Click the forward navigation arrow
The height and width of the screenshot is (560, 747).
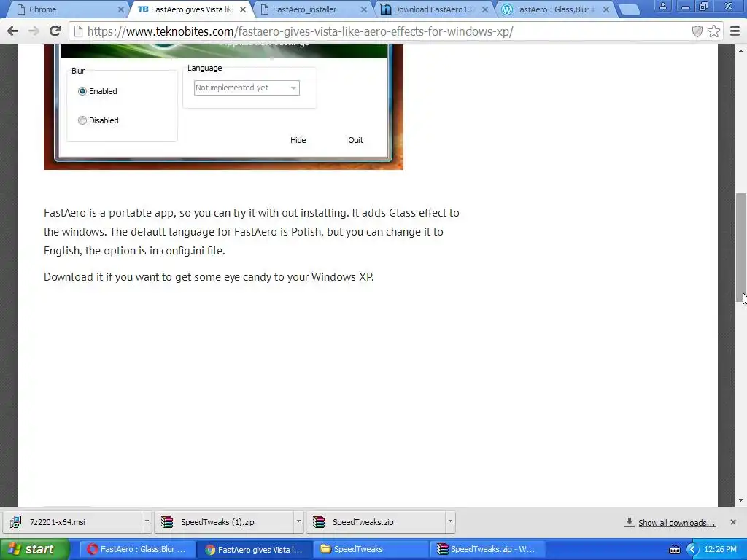[34, 31]
